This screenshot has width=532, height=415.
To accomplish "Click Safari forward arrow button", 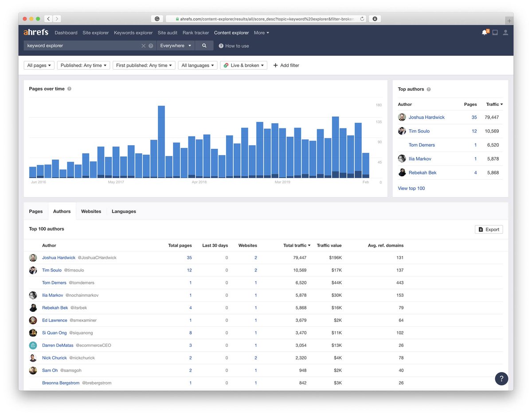I will tap(57, 19).
